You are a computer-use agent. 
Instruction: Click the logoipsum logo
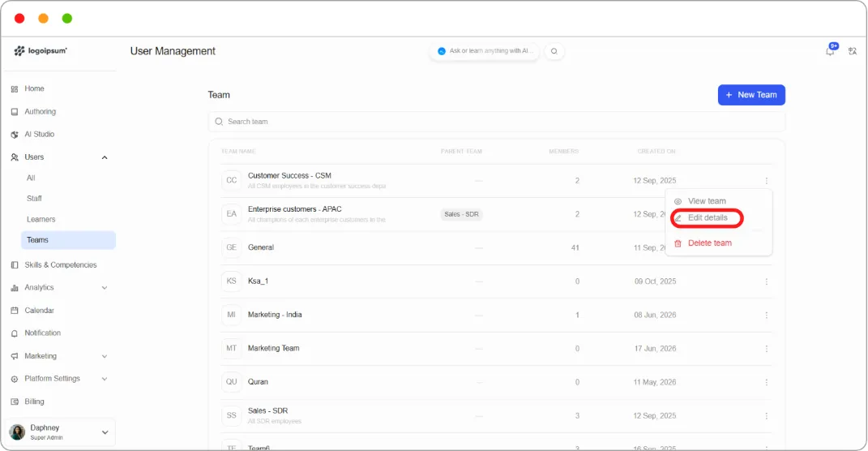41,50
